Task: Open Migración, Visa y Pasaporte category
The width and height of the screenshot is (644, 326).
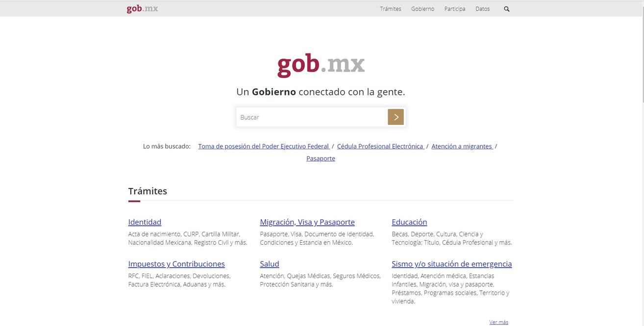Action: 307,222
